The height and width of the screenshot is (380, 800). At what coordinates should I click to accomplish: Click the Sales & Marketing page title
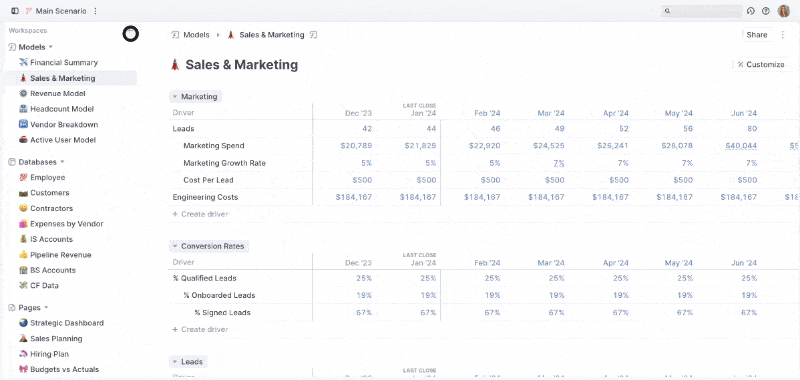(241, 65)
